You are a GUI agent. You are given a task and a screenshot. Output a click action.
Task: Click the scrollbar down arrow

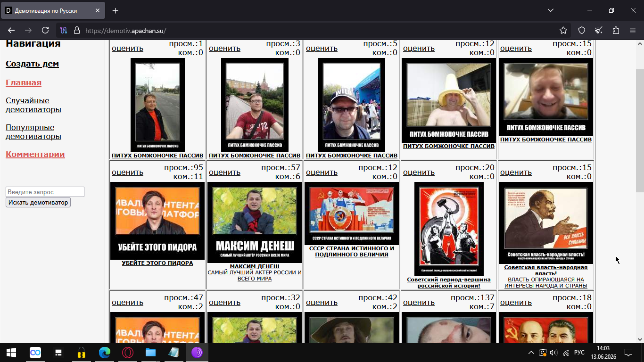click(x=640, y=339)
